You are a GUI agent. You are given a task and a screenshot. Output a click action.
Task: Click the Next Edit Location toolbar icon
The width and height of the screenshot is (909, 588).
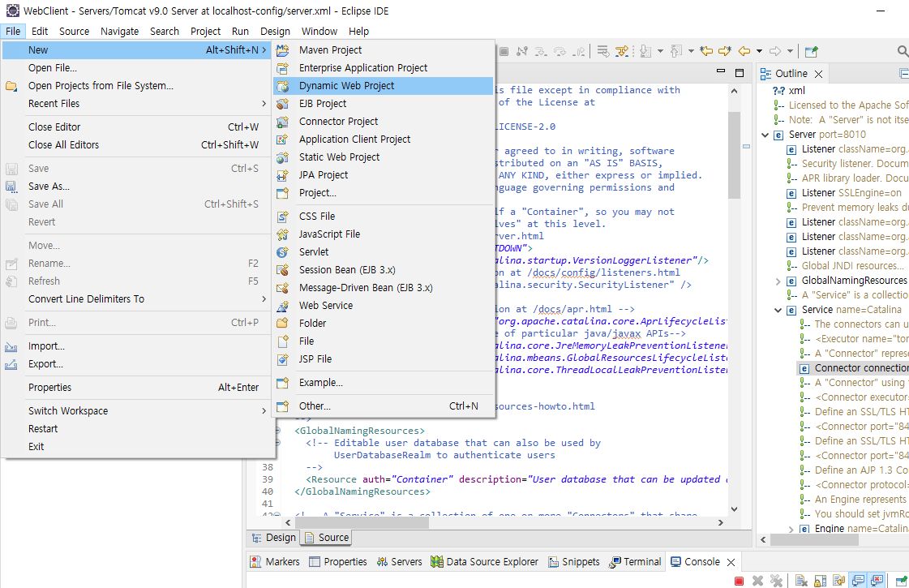tap(725, 52)
